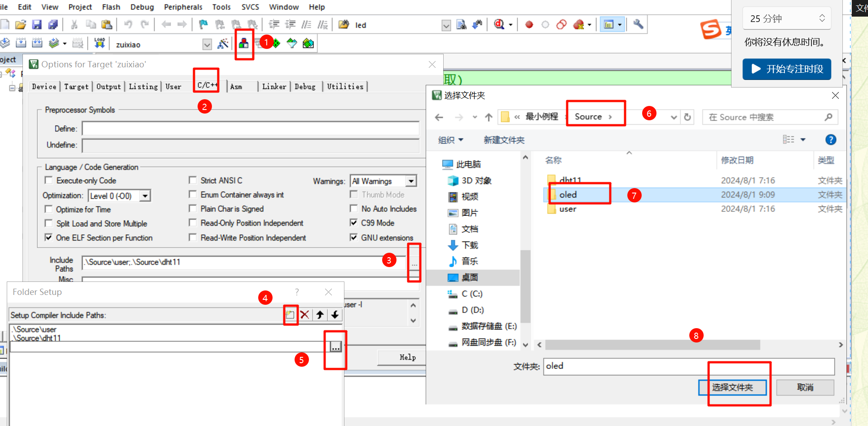
Task: Move the include path up with the arrow
Action: pyautogui.click(x=320, y=315)
